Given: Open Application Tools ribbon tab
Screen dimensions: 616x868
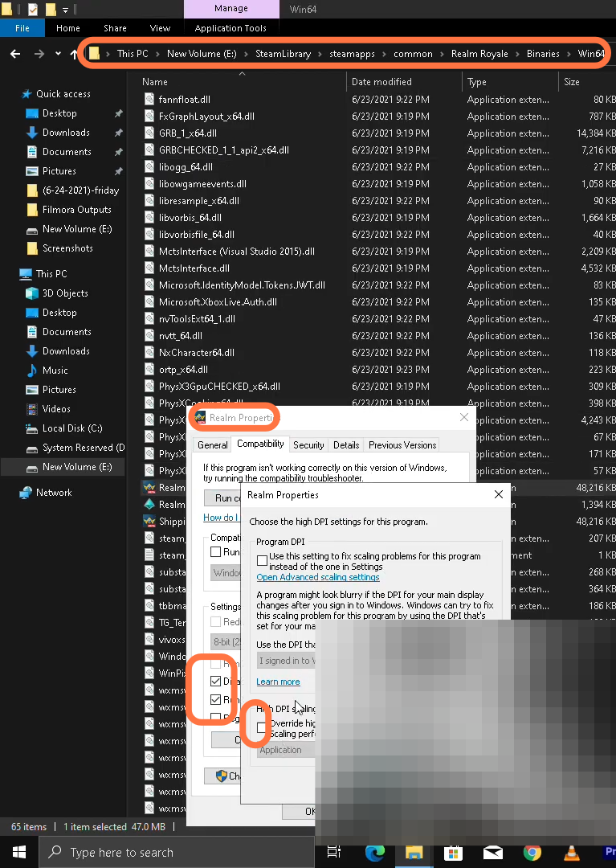Looking at the screenshot, I should point(230,28).
